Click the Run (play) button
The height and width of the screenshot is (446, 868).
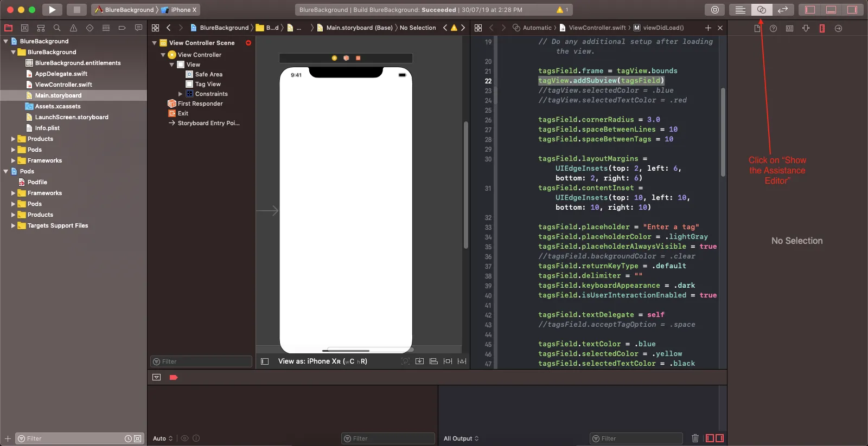click(52, 10)
